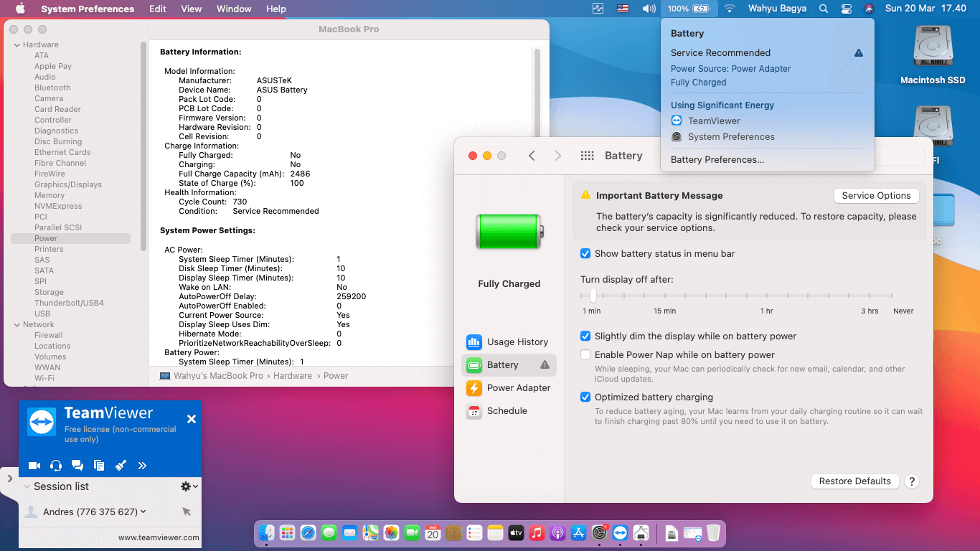The height and width of the screenshot is (551, 980).
Task: Collapse the Network tree section
Action: (17, 325)
